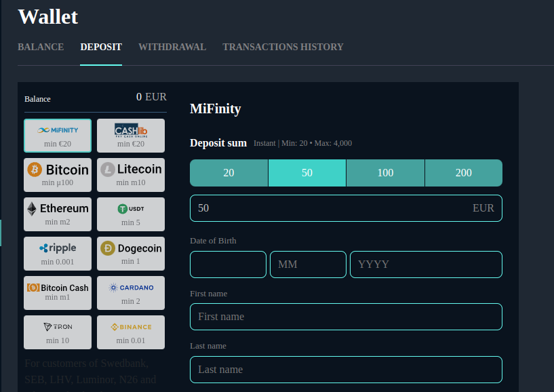This screenshot has width=554, height=392.
Task: Pick the 200 deposit amount
Action: 464,173
